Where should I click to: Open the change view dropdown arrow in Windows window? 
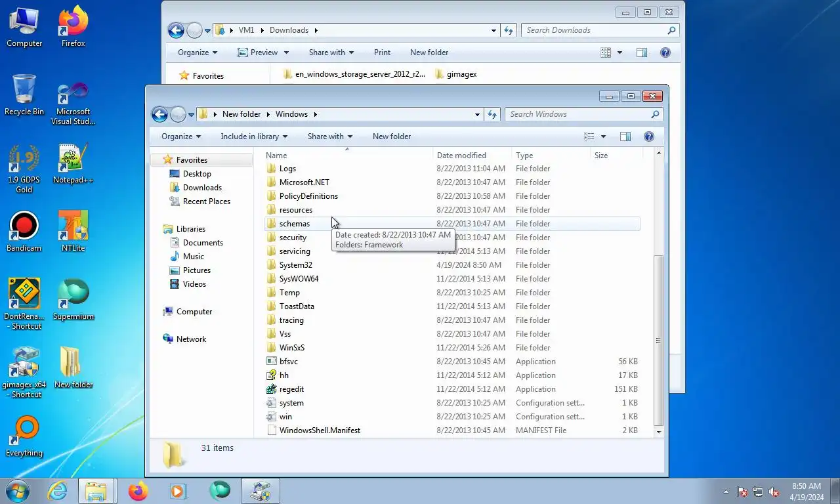(x=604, y=136)
